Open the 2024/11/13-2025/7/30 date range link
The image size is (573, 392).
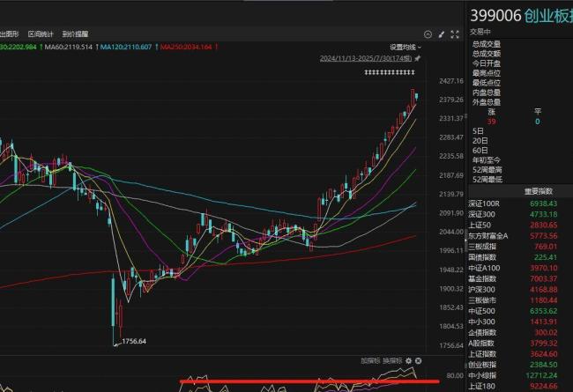click(366, 58)
